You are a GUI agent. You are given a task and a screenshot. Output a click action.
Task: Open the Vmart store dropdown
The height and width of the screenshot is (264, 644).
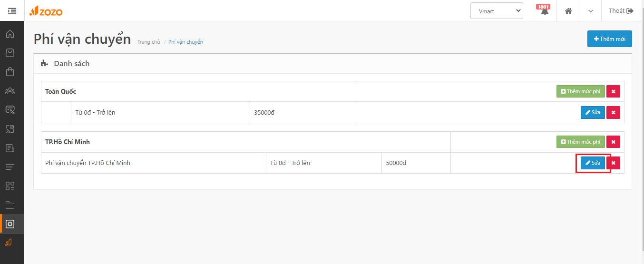coord(497,11)
